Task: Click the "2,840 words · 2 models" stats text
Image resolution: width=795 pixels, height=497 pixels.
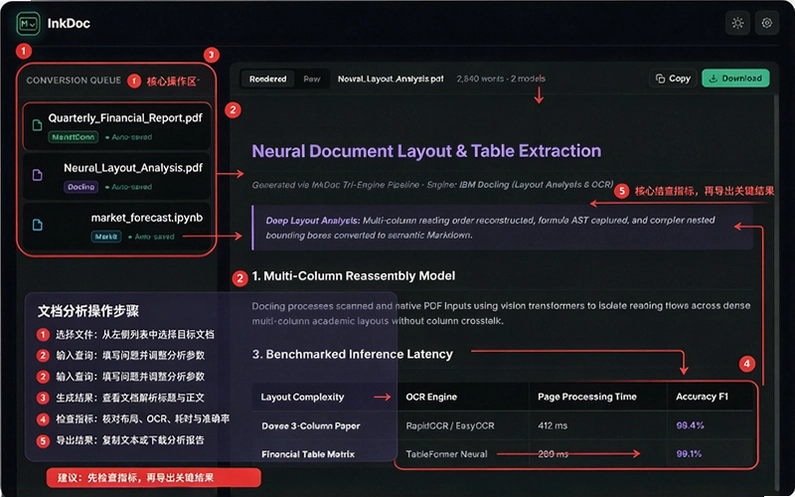Action: (x=501, y=79)
